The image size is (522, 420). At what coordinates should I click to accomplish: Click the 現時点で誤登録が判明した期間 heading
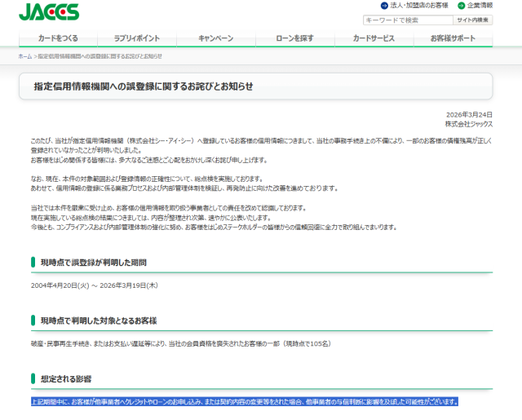(x=93, y=263)
